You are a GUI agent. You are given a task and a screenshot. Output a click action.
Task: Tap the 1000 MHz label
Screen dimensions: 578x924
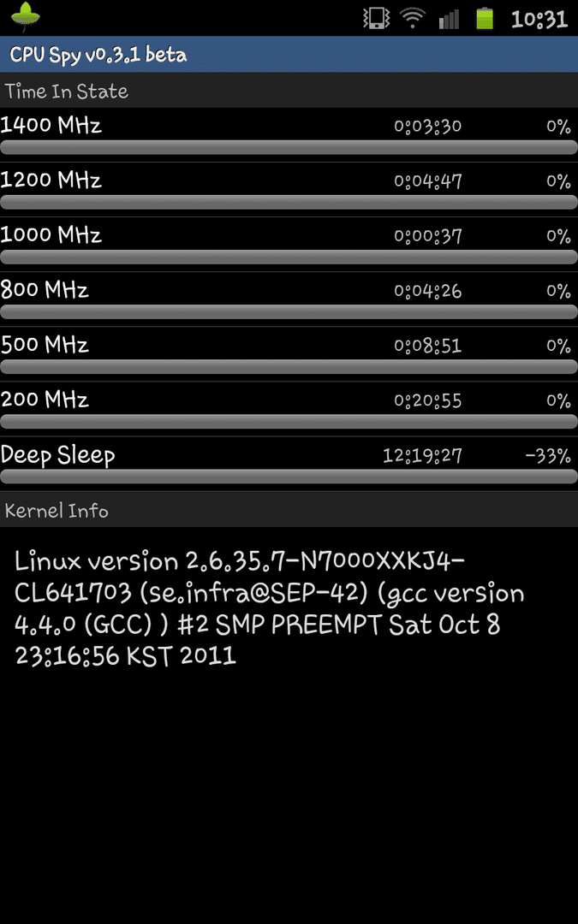51,235
